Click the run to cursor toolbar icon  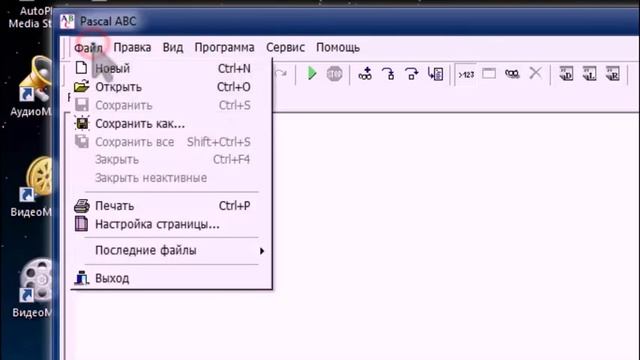(x=436, y=74)
